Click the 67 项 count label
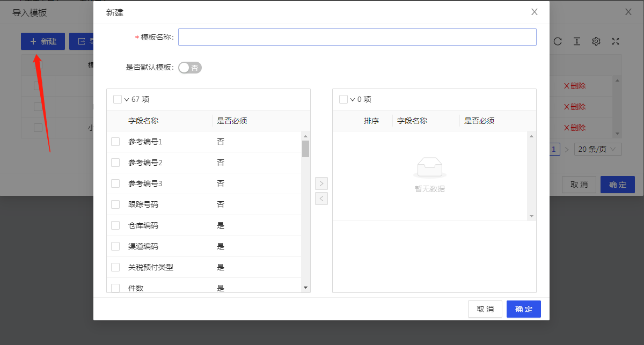The image size is (644, 345). pos(141,99)
